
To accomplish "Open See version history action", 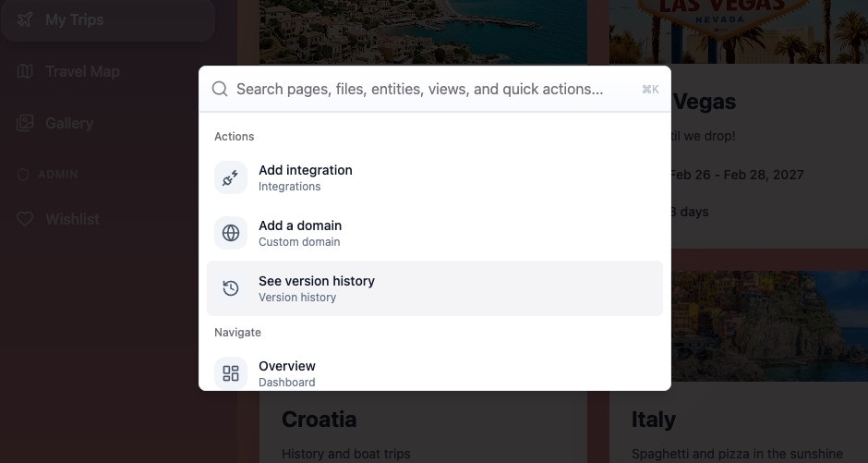I will (435, 288).
